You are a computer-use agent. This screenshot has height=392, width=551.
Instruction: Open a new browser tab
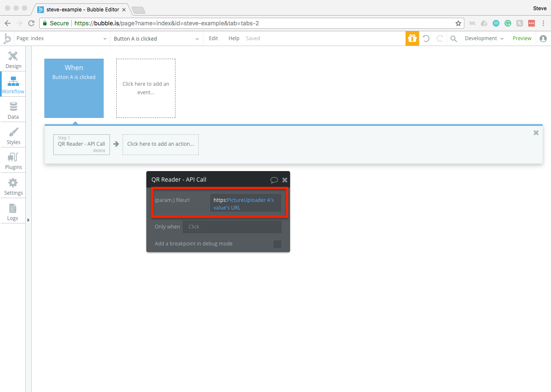tap(138, 10)
